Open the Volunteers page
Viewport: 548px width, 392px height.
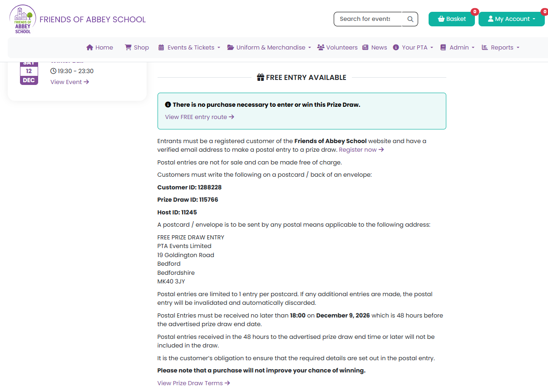coord(337,47)
